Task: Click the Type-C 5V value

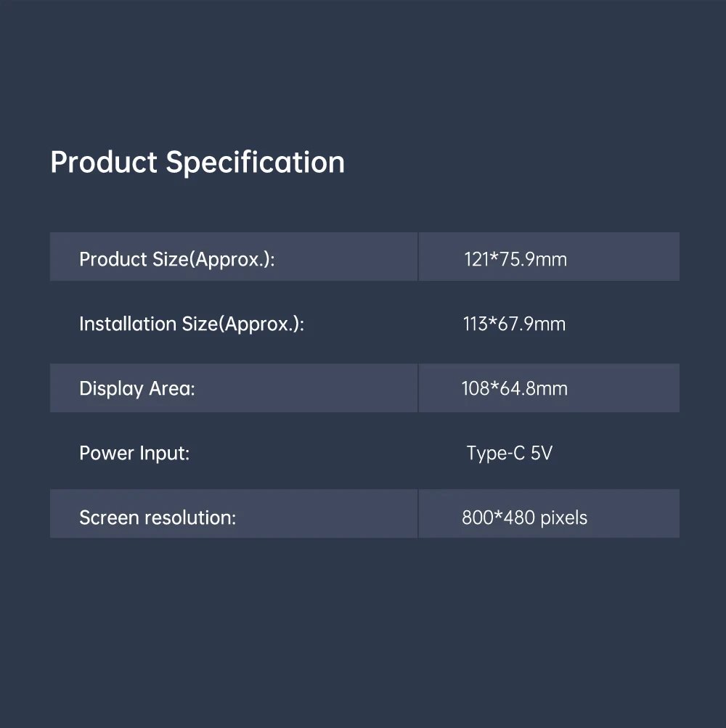Action: click(509, 453)
